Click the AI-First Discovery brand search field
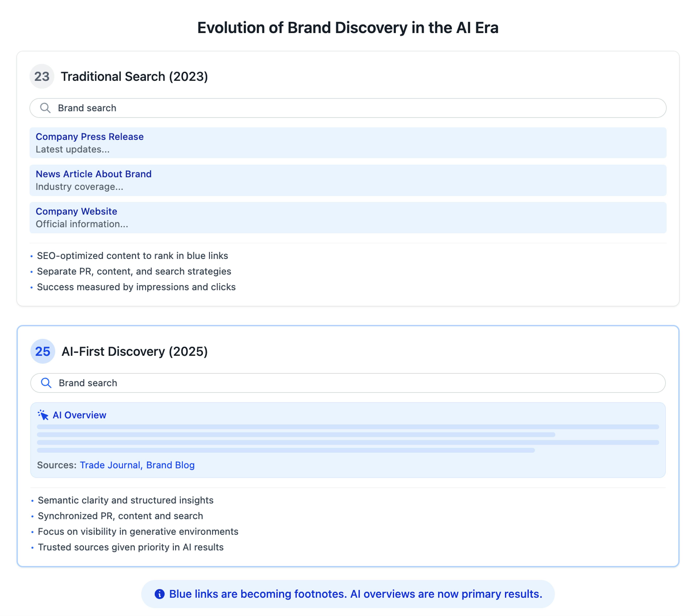This screenshot has height=616, width=697. (x=348, y=383)
